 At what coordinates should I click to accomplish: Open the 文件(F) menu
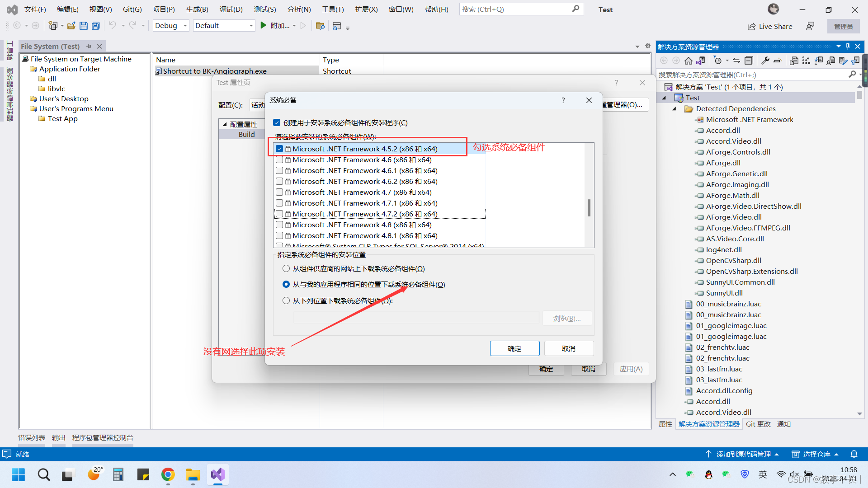tap(35, 9)
